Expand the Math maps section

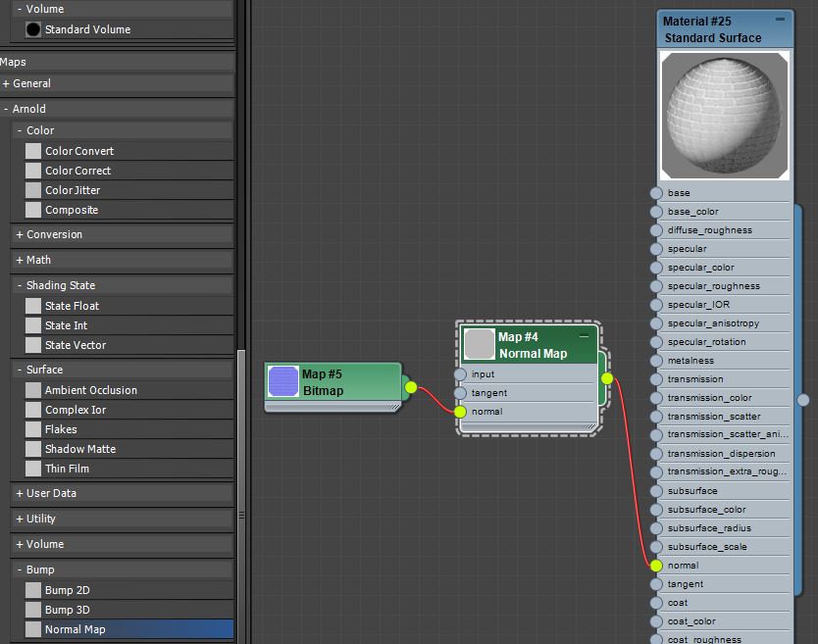click(31, 260)
